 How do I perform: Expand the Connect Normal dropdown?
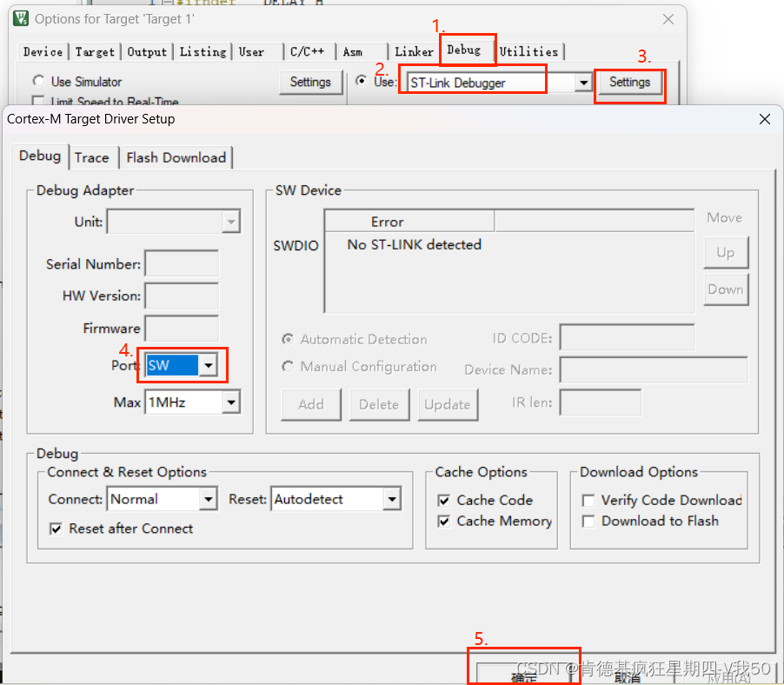pyautogui.click(x=208, y=499)
